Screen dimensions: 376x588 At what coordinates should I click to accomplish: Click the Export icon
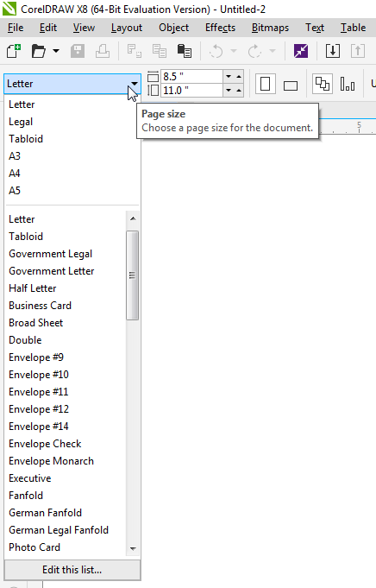click(358, 51)
